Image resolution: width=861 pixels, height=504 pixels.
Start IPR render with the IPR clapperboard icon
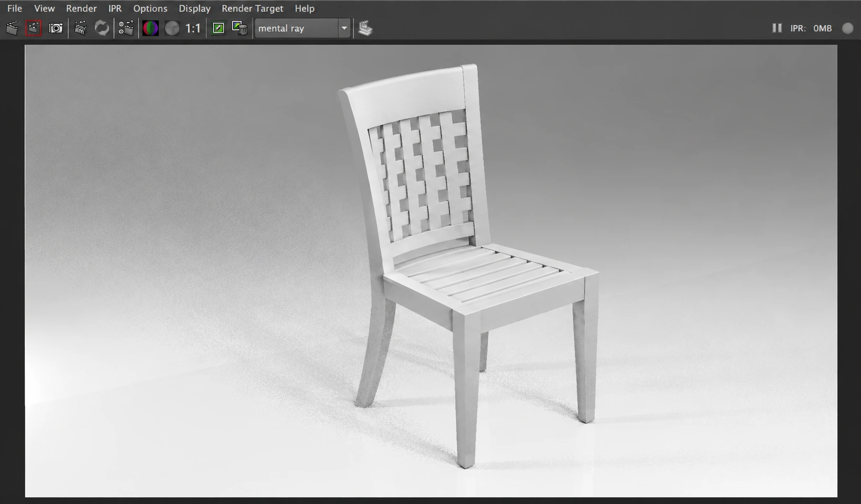pos(80,28)
